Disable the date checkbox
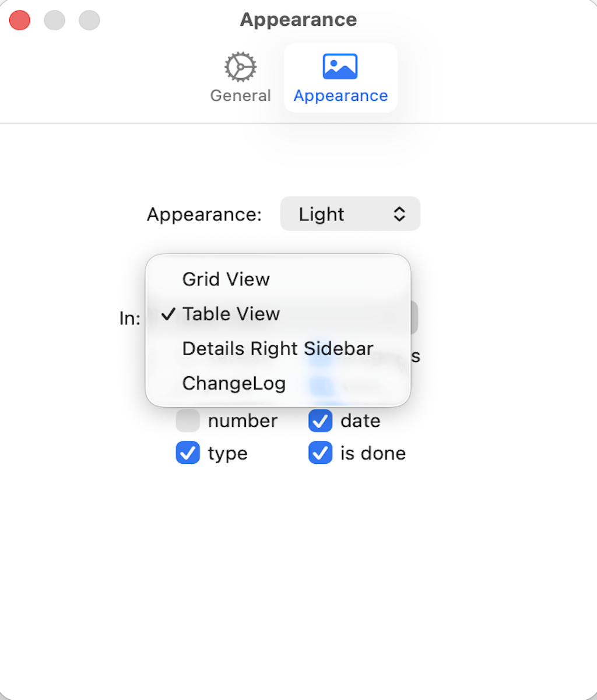 [320, 421]
